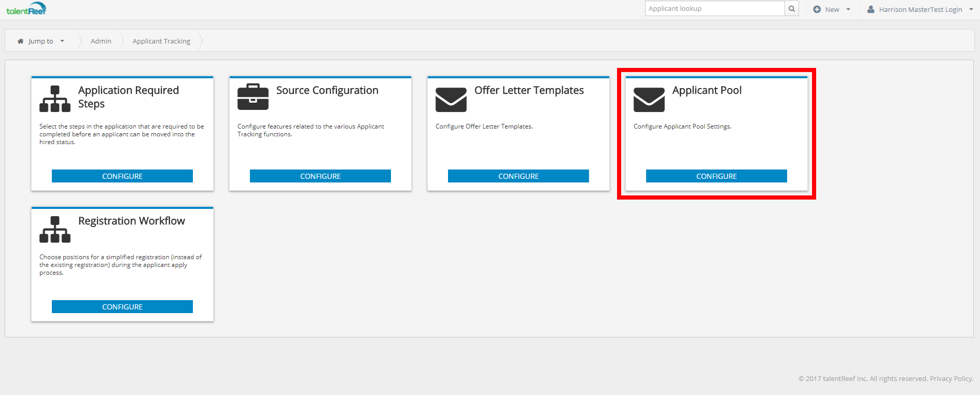Click the Offer Letter Templates envelope icon
980x395 pixels.
[x=451, y=100]
